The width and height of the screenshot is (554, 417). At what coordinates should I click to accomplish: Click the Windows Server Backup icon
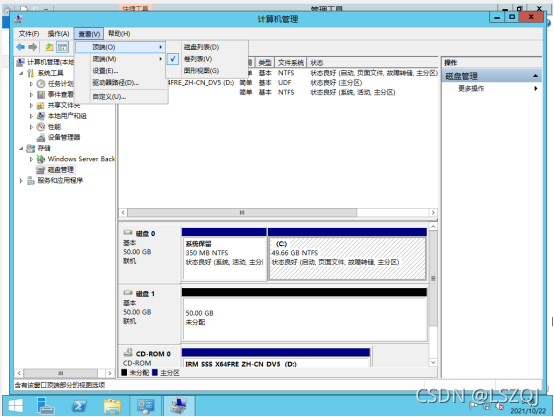pos(41,159)
